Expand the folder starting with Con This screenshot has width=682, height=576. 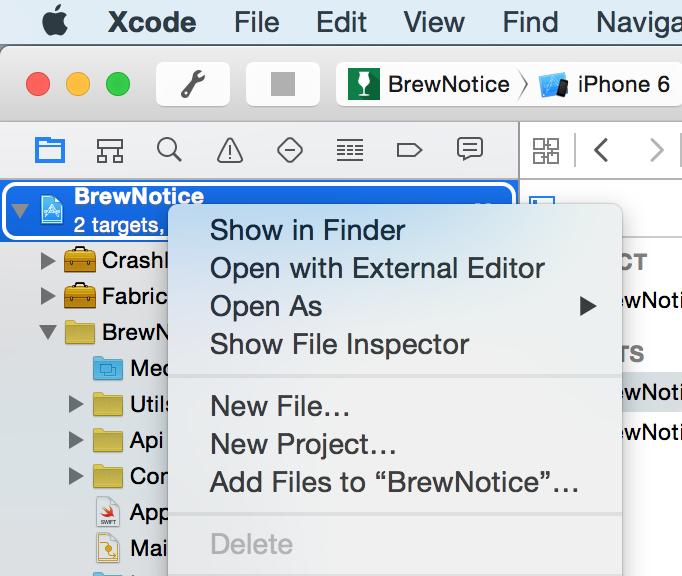tap(76, 476)
